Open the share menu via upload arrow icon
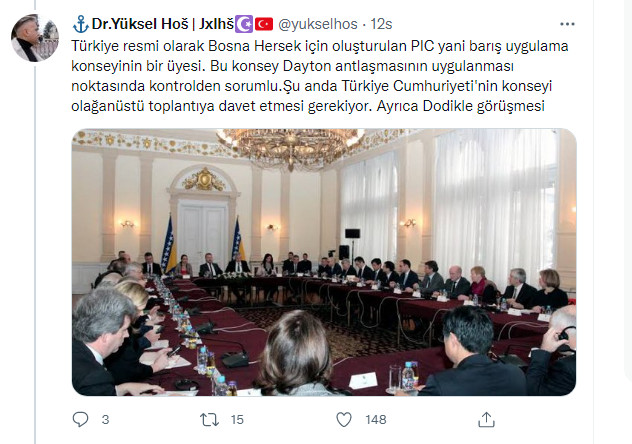 coord(486,419)
